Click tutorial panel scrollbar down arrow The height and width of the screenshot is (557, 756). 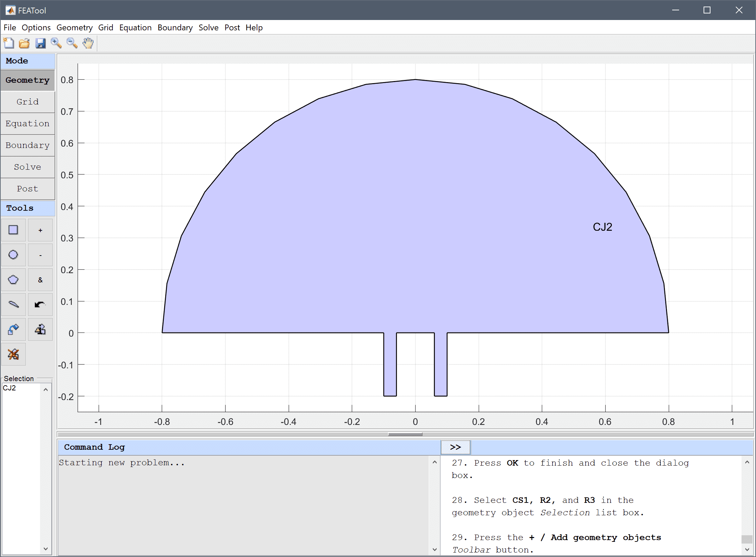tap(747, 549)
